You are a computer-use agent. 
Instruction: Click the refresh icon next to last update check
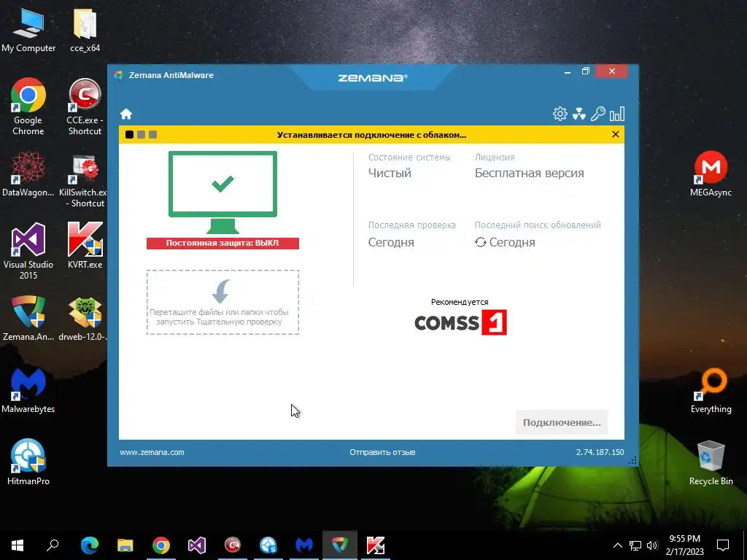point(480,242)
